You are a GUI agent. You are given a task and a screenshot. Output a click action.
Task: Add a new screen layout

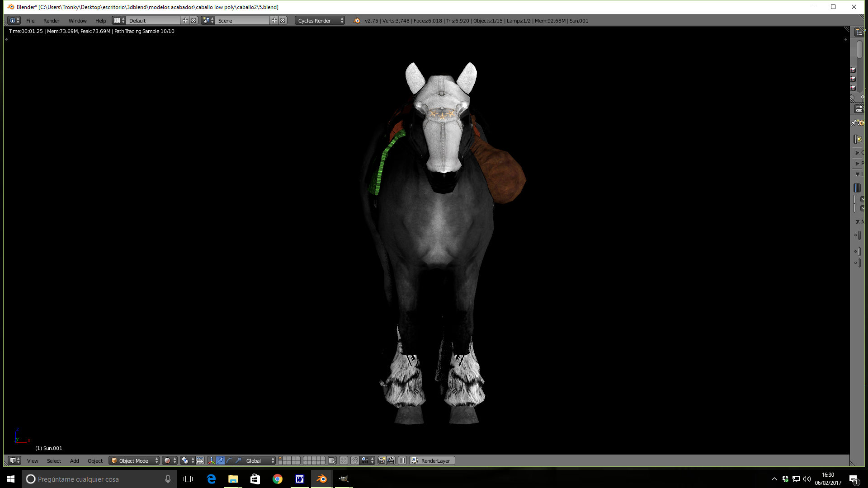pos(185,20)
